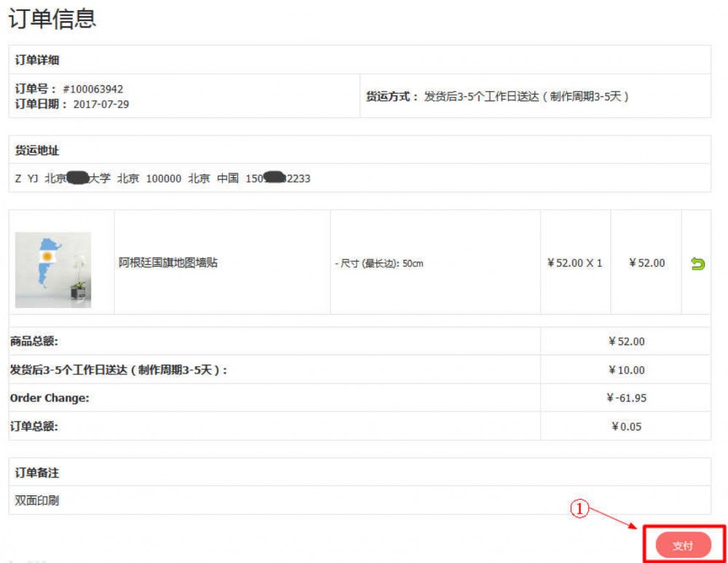Click the red 支付 pay button
The width and height of the screenshot is (728, 563).
coord(683,546)
